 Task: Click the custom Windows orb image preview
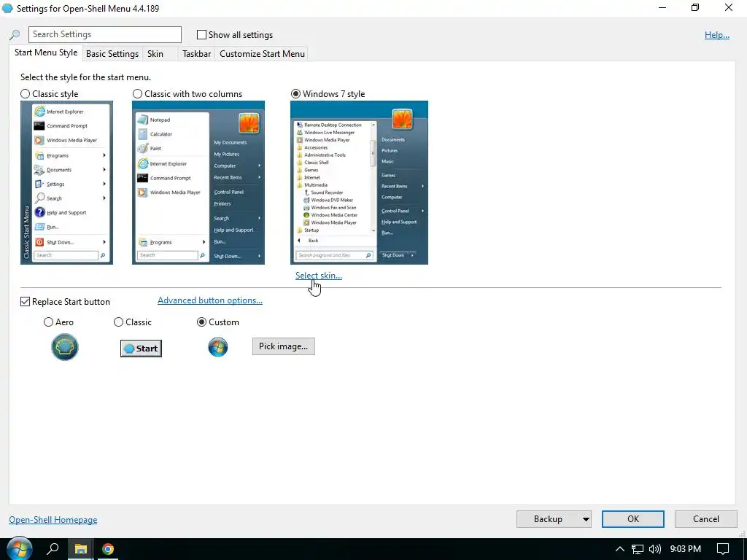[x=217, y=347]
